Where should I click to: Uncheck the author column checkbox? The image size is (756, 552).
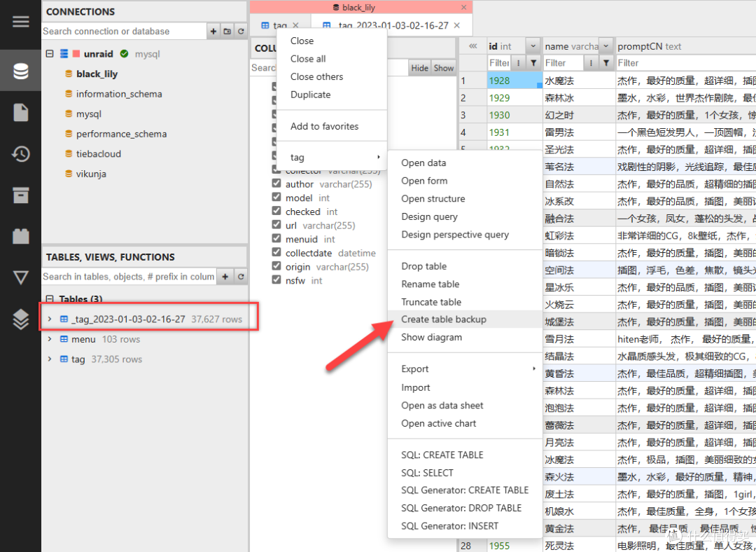276,184
